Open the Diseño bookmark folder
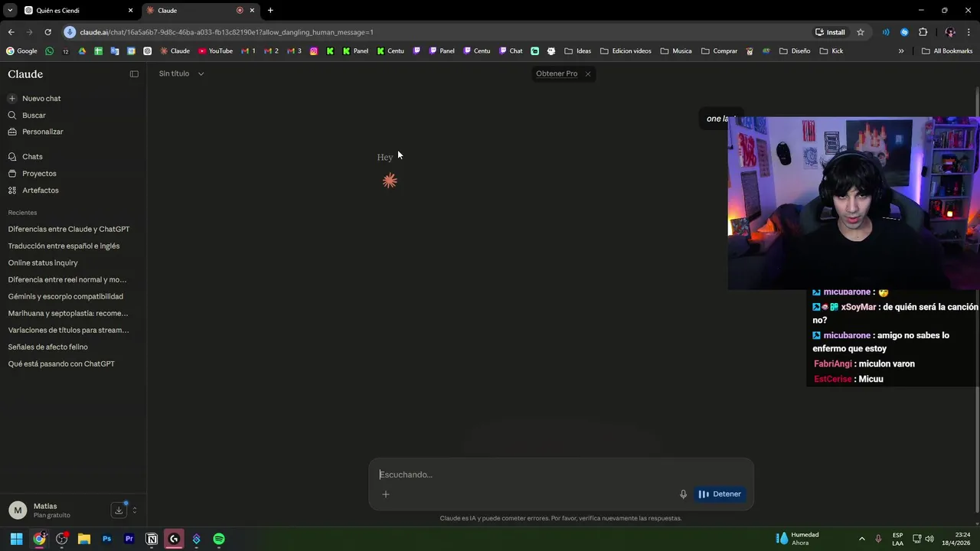 click(795, 51)
